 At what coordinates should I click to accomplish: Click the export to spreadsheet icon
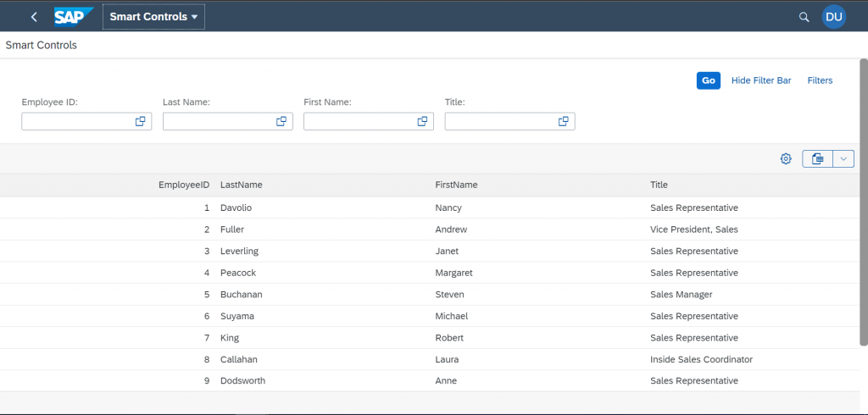point(818,159)
